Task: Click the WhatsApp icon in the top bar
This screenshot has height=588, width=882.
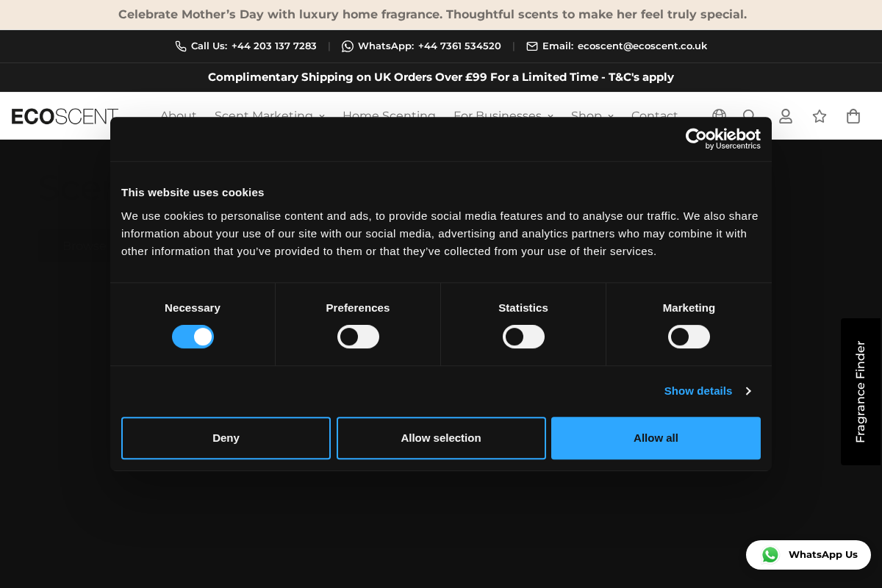Action: [347, 46]
